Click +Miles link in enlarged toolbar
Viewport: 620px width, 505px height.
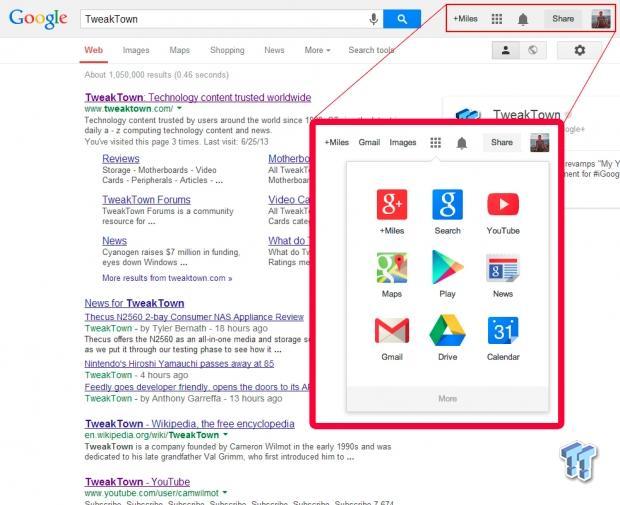[336, 142]
